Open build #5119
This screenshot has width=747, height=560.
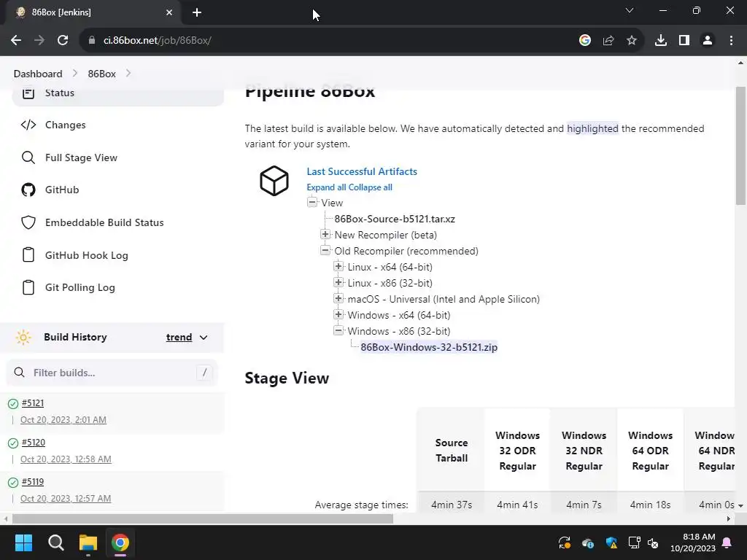point(33,482)
